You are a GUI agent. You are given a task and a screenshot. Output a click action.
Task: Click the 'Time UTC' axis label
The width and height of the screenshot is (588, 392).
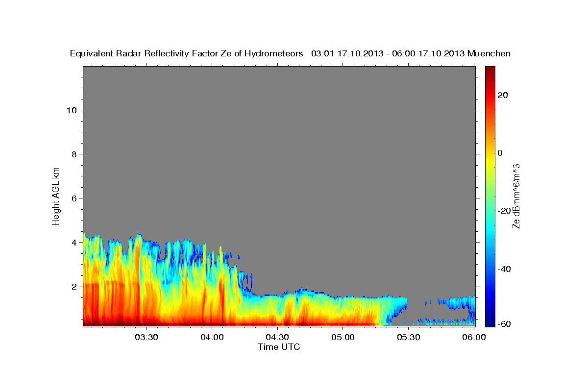[x=279, y=347]
